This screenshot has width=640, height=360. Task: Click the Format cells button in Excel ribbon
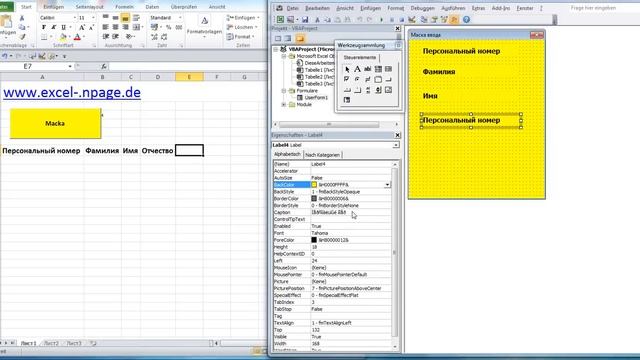241,37
